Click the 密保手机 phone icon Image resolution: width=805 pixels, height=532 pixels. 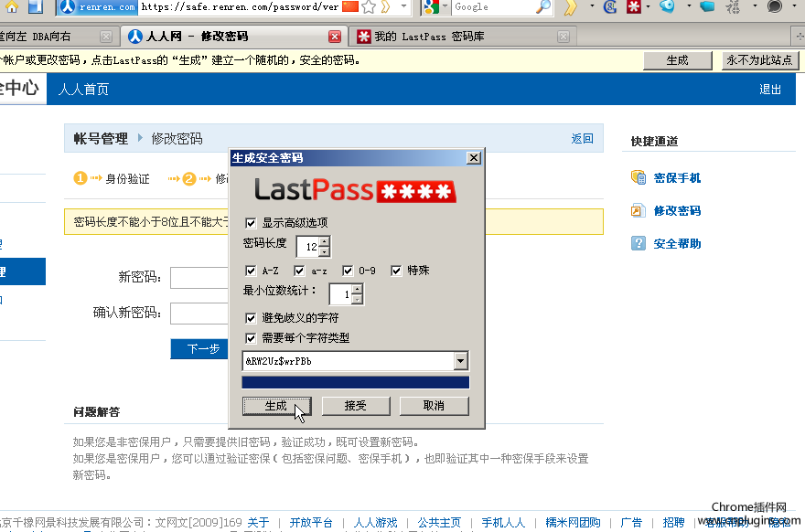point(639,177)
